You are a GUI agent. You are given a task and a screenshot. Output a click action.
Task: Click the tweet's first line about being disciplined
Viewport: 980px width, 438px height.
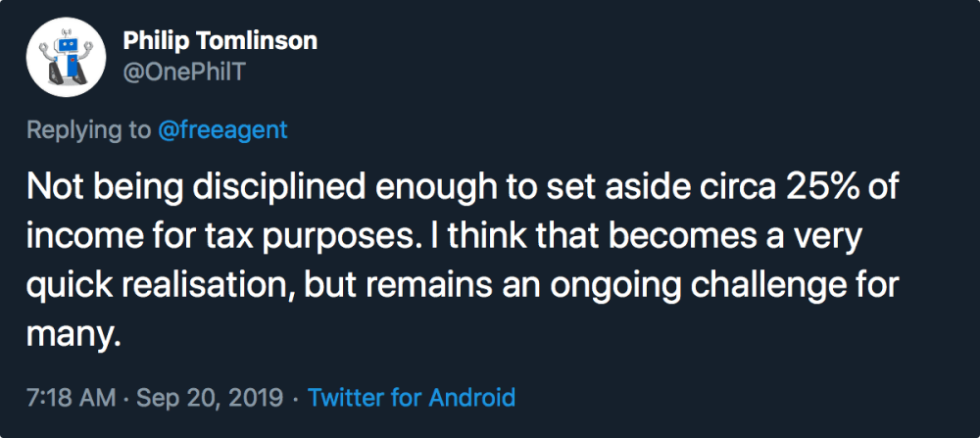point(462,189)
